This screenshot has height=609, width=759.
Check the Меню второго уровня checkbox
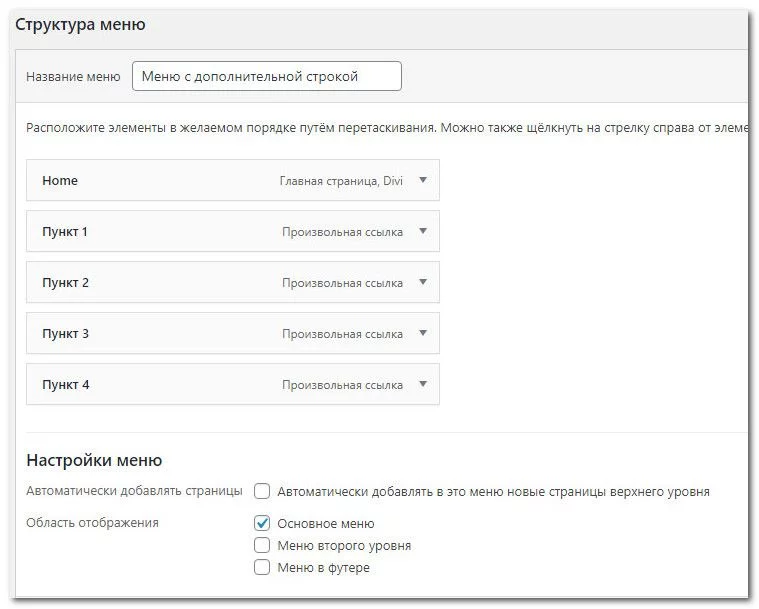pos(262,546)
